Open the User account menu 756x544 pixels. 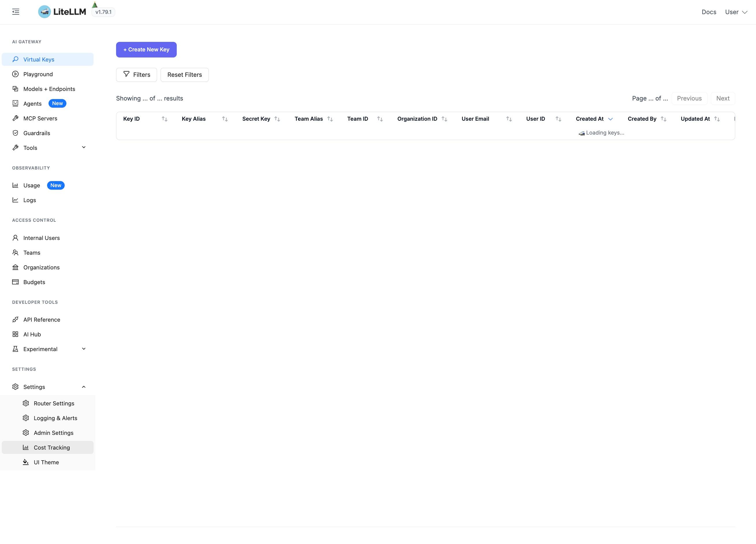point(736,12)
